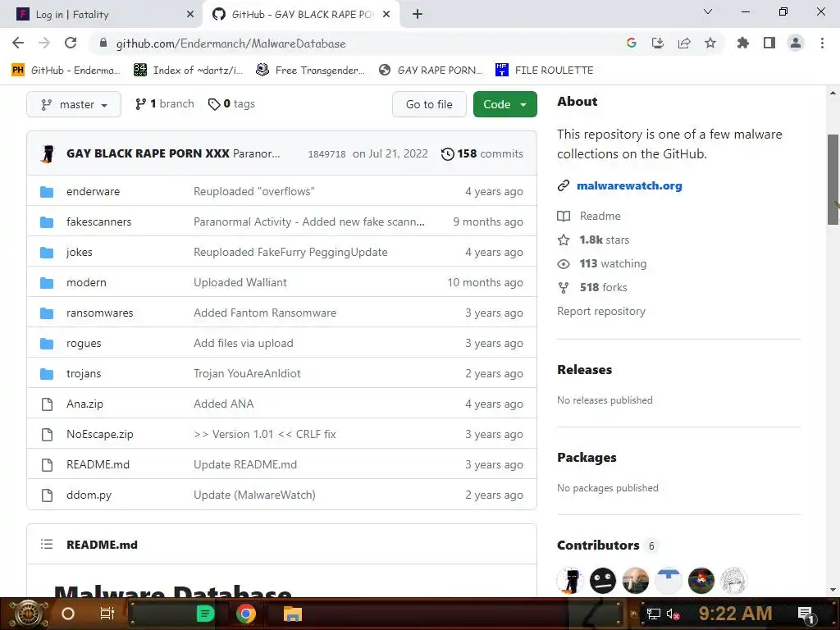Open the ransomwares folder
Image resolution: width=840 pixels, height=630 pixels.
click(99, 313)
